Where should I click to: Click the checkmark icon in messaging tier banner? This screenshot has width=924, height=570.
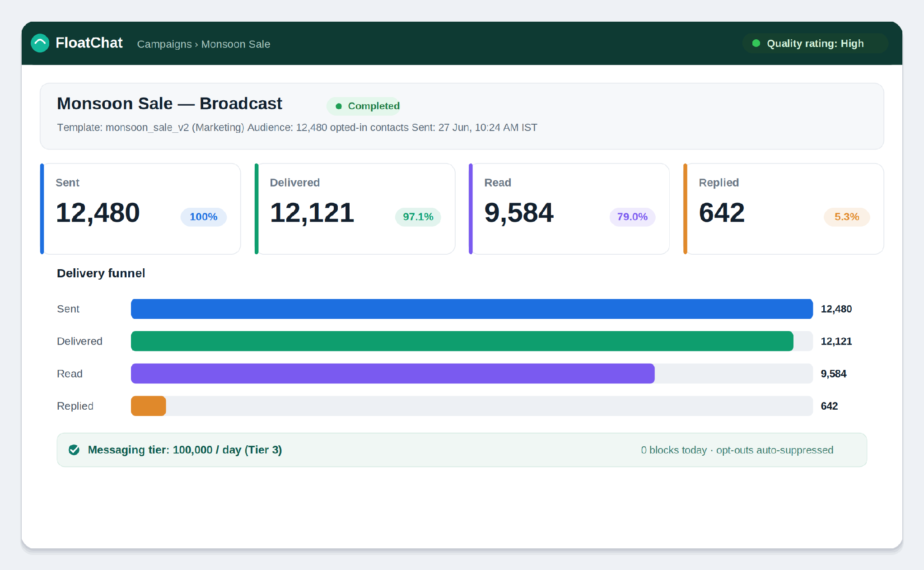tap(74, 450)
